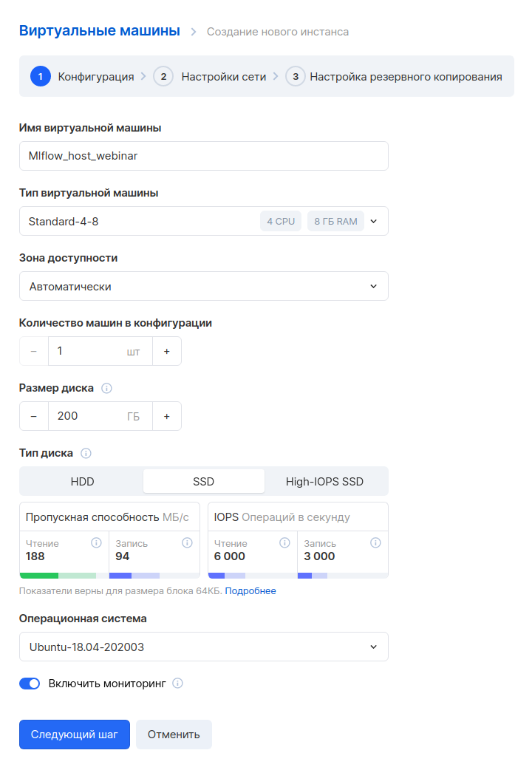Expand Тип виртуальной машины Standard-4-8 dropdown
This screenshot has width=532, height=770.
click(x=204, y=222)
